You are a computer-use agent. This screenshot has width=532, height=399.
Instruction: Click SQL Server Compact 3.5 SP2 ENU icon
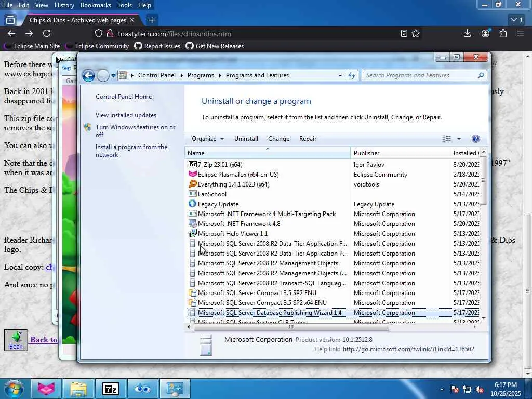tap(192, 293)
